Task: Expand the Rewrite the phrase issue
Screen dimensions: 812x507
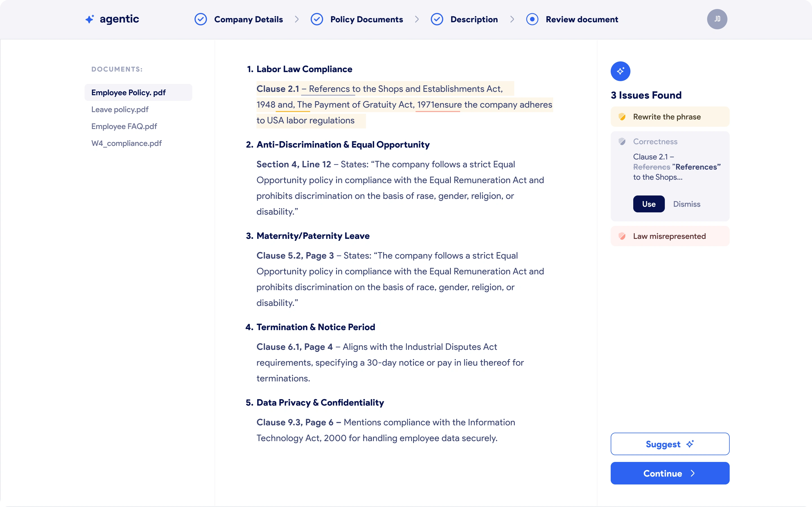Action: 667,117
